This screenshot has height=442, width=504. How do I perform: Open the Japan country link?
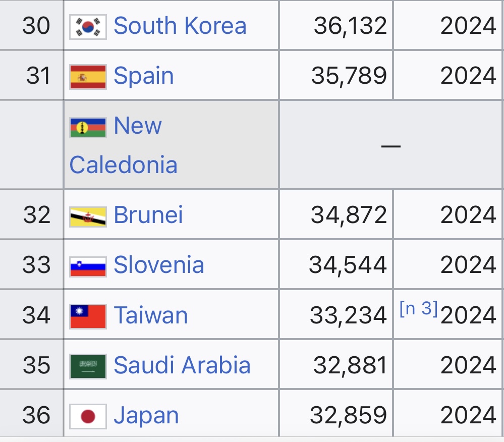point(146,416)
